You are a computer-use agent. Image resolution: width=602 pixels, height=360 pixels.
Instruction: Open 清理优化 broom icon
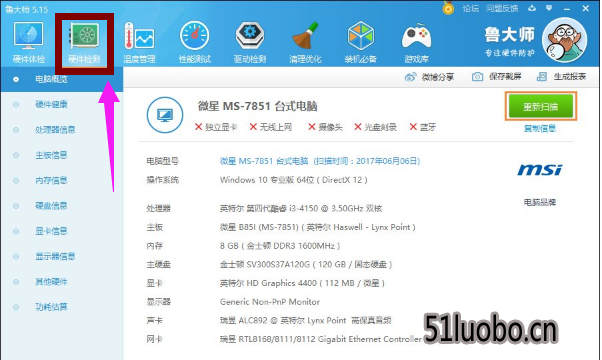[x=305, y=36]
